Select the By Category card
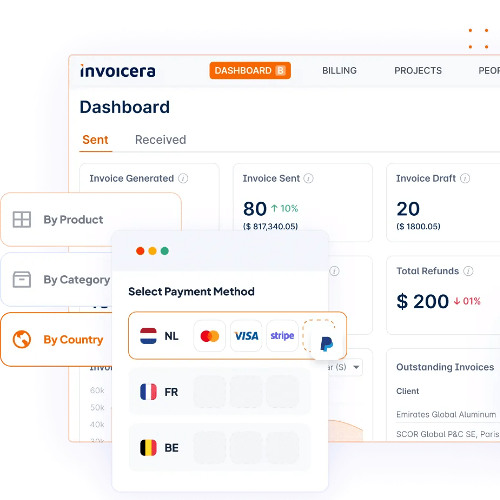Image resolution: width=500 pixels, height=500 pixels. (57, 279)
